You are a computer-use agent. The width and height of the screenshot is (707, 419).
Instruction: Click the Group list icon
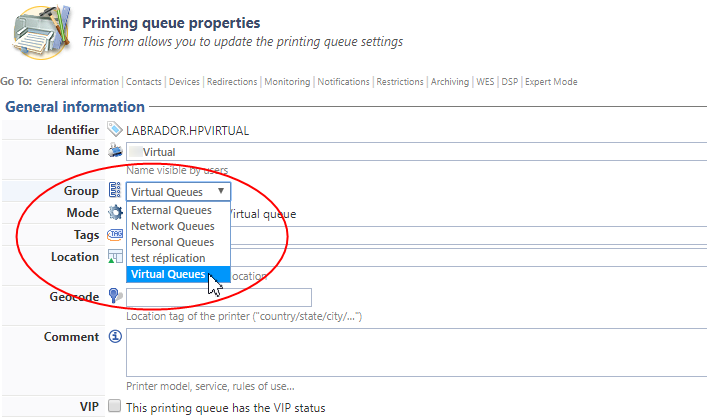click(114, 191)
